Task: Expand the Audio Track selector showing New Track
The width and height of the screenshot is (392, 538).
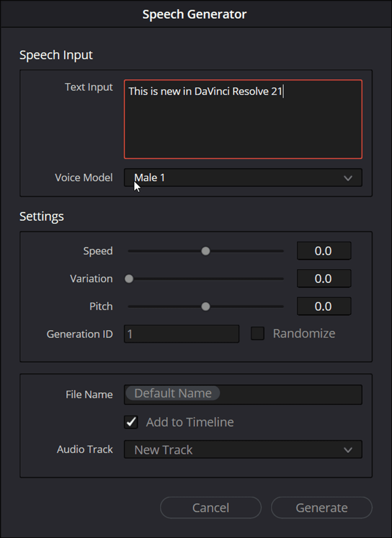Action: pos(243,450)
